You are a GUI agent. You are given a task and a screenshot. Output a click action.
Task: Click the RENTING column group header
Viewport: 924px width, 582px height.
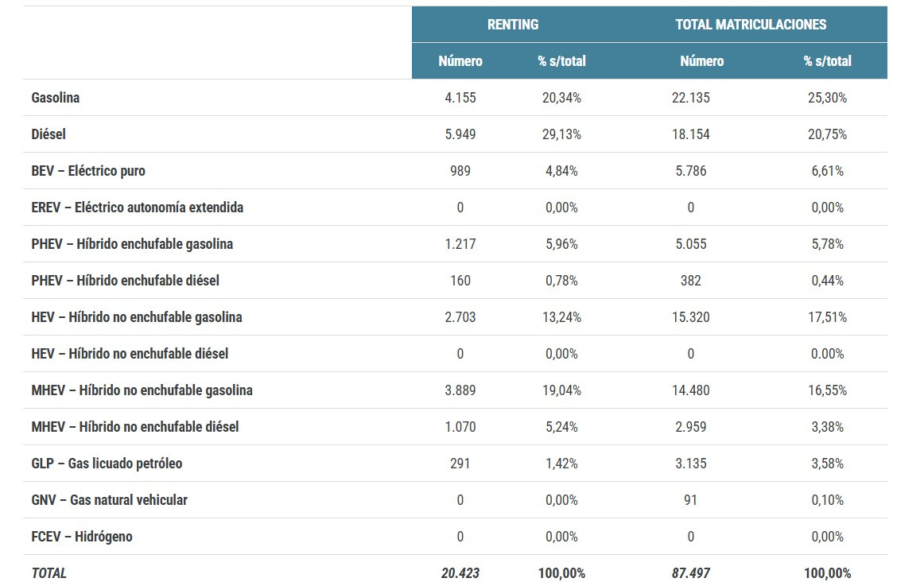[x=513, y=25]
